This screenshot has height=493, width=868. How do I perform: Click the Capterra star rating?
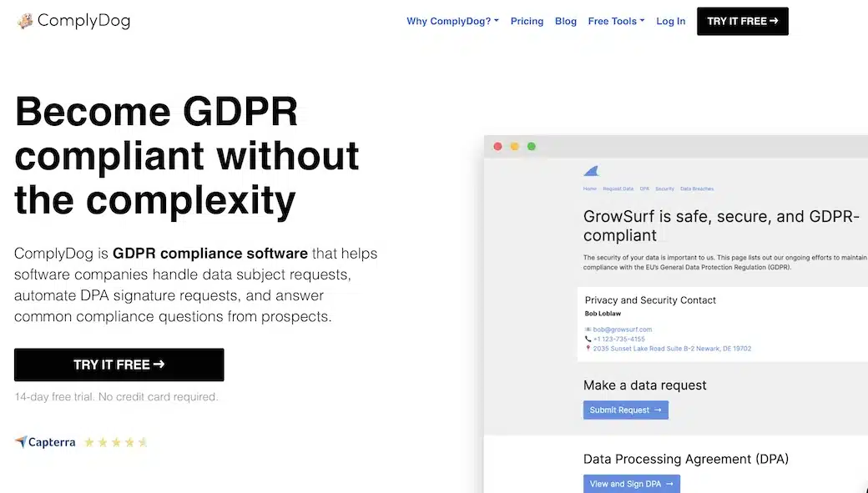pyautogui.click(x=115, y=442)
